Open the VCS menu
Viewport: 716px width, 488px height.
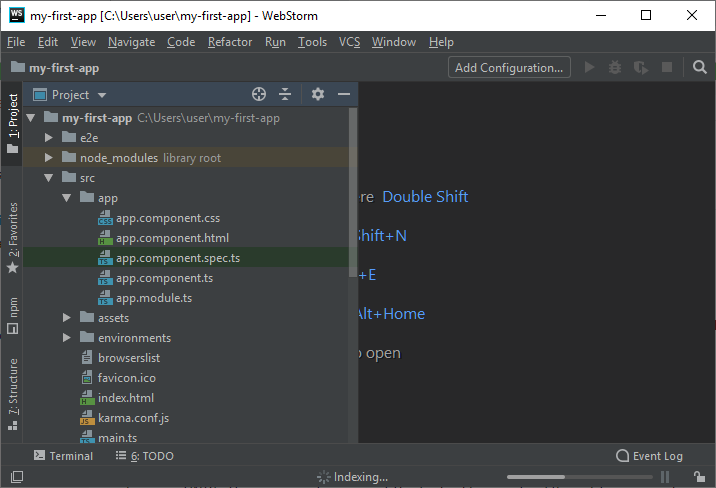click(x=349, y=42)
